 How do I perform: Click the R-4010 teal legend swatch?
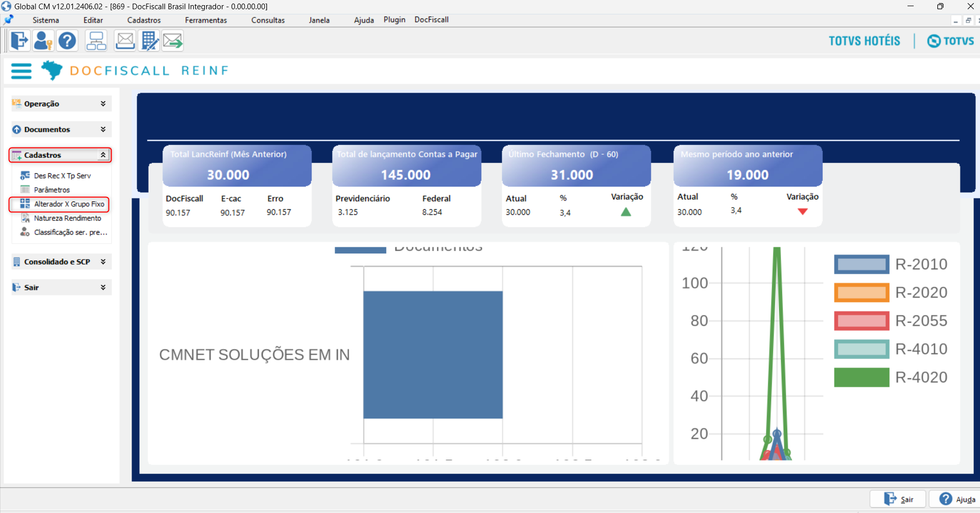[x=862, y=350]
